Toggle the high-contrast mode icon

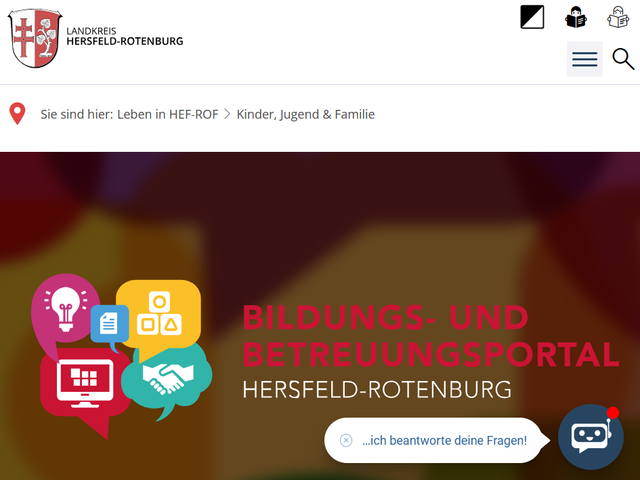(x=532, y=17)
